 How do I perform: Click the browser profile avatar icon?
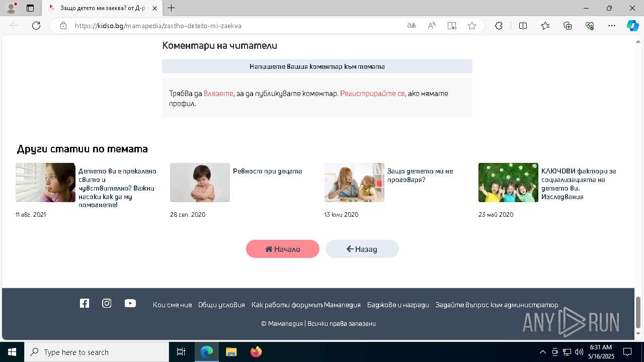[11, 8]
